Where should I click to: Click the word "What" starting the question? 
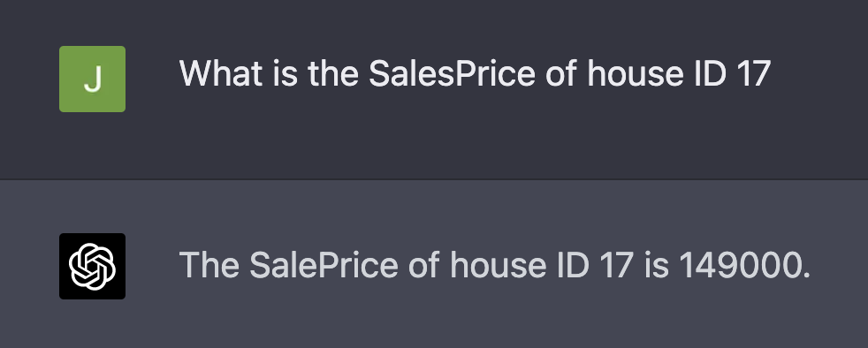coord(222,73)
